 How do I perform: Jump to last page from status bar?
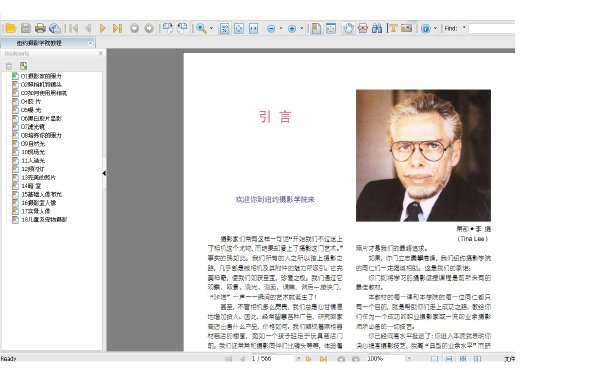323,359
